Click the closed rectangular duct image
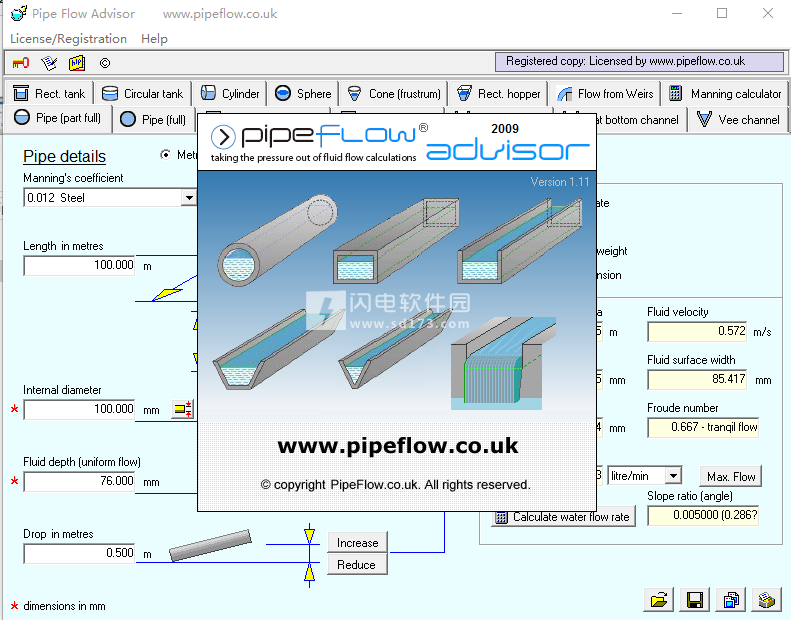 point(397,240)
